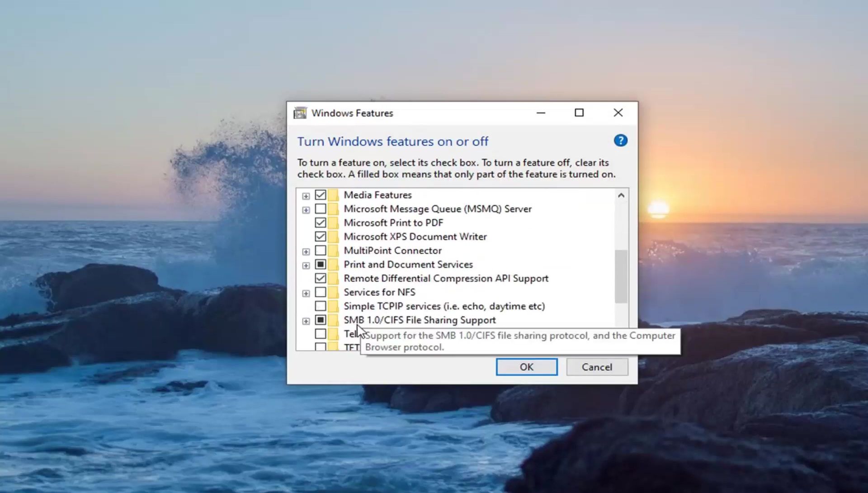Screen dimensions: 868x493
Task: Select 'Services for NFS' label
Action: [379, 292]
